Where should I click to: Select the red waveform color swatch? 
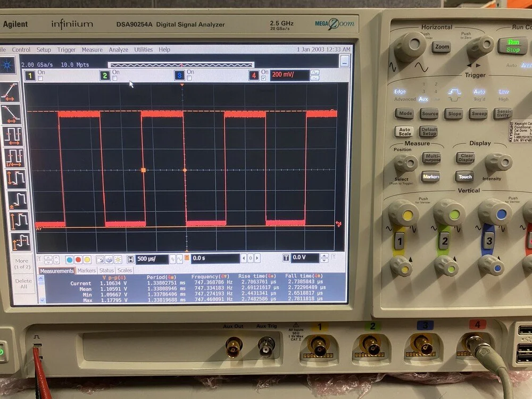point(78,259)
